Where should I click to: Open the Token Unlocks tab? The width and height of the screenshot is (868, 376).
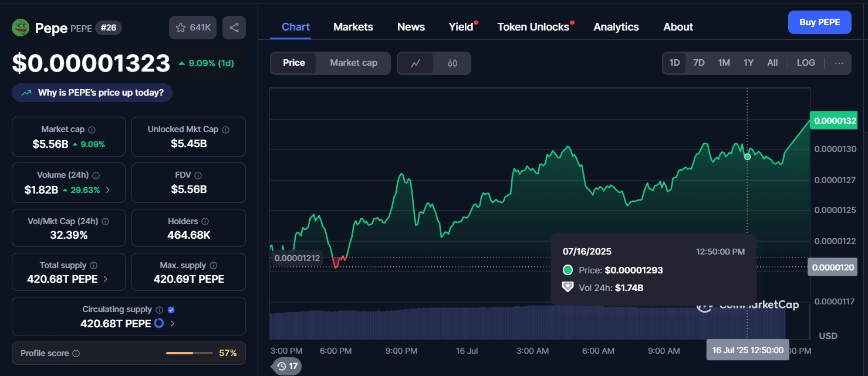tap(533, 27)
